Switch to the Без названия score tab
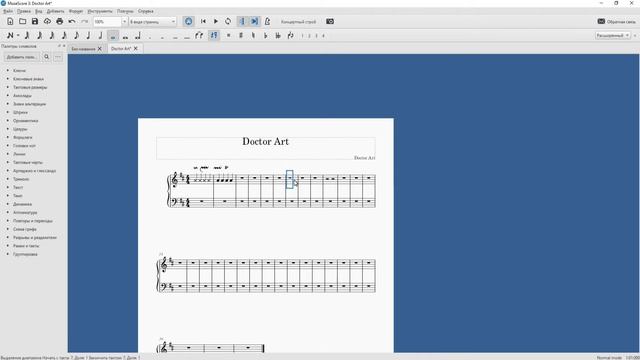 click(83, 49)
